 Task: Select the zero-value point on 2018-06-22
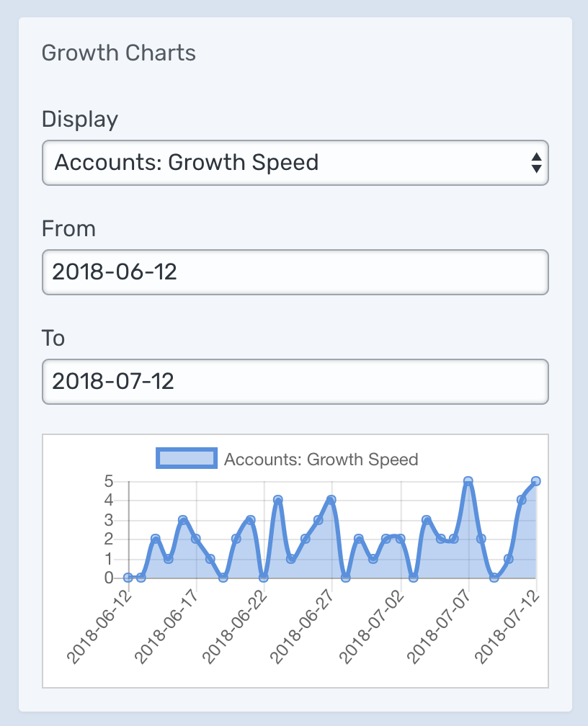pyautogui.click(x=264, y=578)
